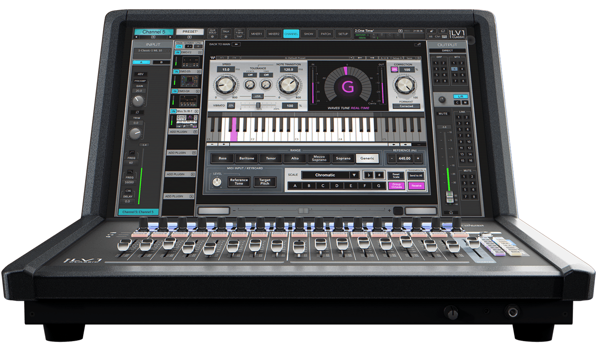This screenshot has height=364, width=597.
Task: Open the PRESET dropdown arrow
Action: click(190, 37)
